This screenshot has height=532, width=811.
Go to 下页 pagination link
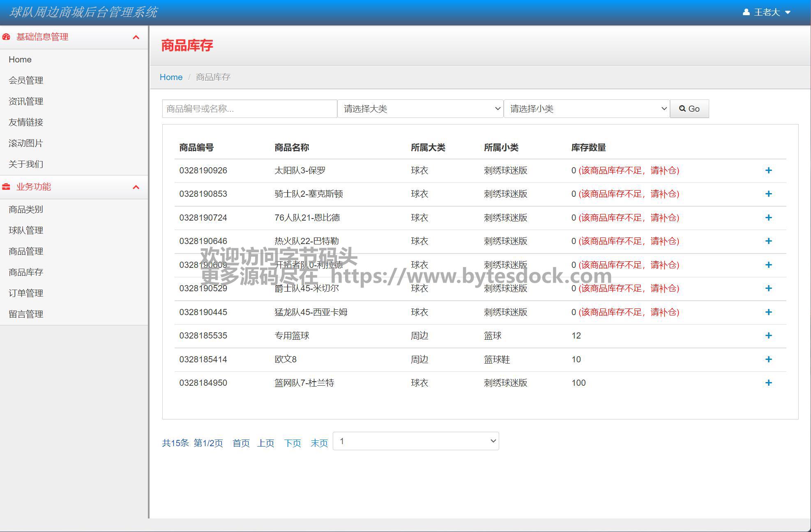pos(293,443)
